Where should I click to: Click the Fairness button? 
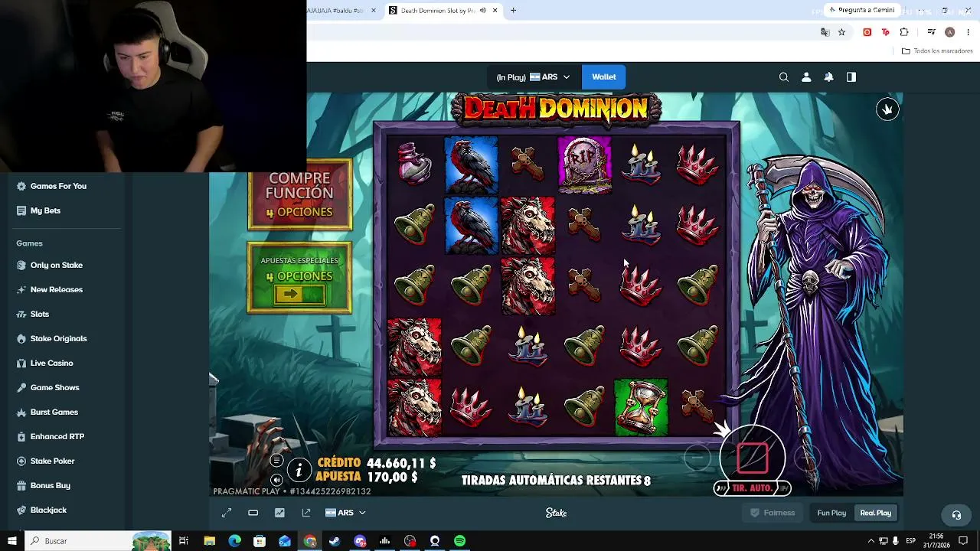773,513
